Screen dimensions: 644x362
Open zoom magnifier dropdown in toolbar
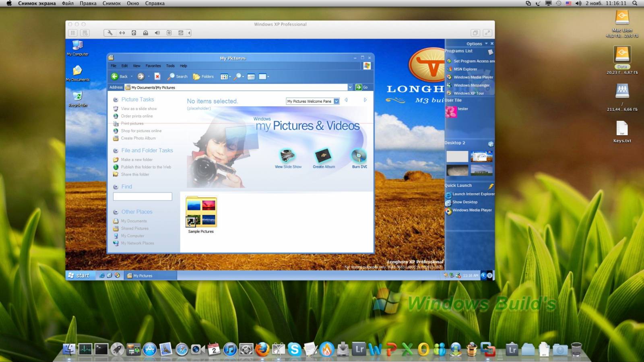239,77
